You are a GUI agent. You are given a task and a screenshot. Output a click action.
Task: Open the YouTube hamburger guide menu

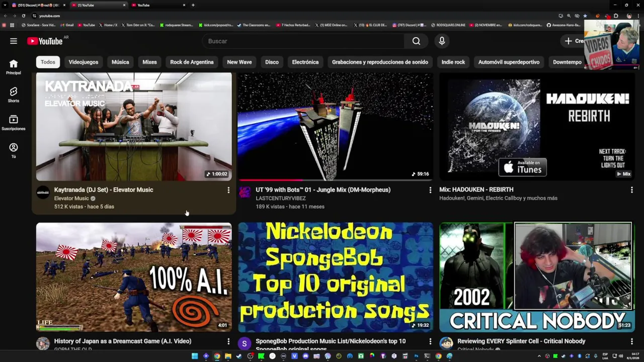14,41
